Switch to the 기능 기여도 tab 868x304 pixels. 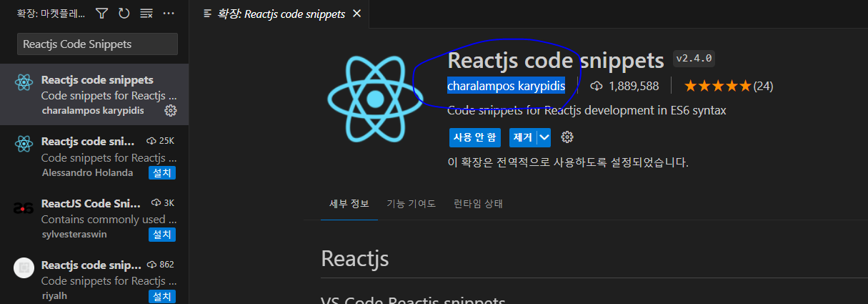tap(411, 204)
